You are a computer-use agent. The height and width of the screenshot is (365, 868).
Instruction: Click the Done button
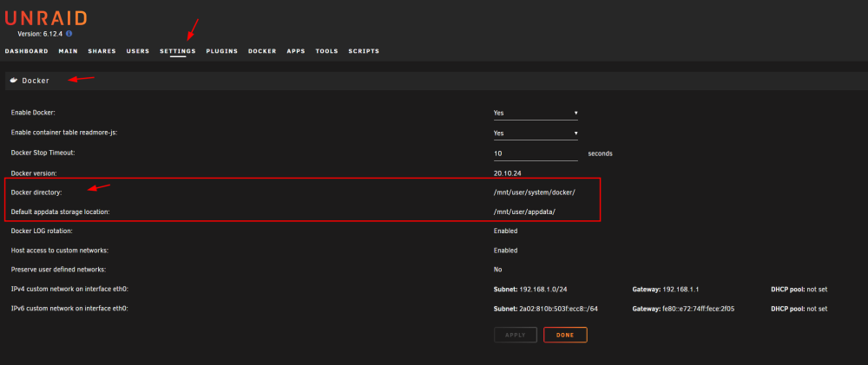[565, 336]
